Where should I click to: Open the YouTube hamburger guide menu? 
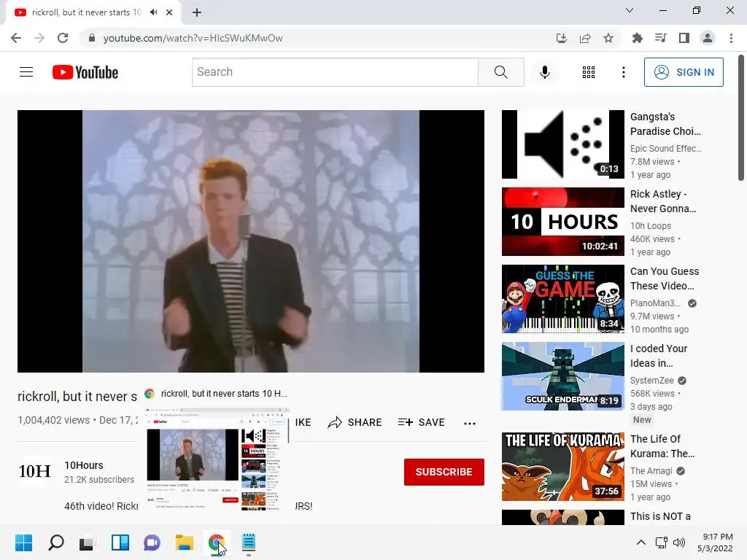[26, 72]
